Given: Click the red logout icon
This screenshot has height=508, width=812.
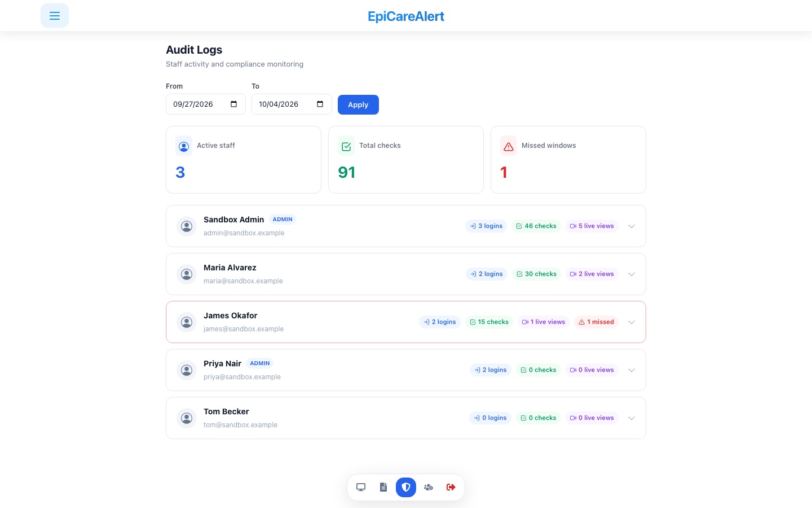Looking at the screenshot, I should (x=451, y=487).
